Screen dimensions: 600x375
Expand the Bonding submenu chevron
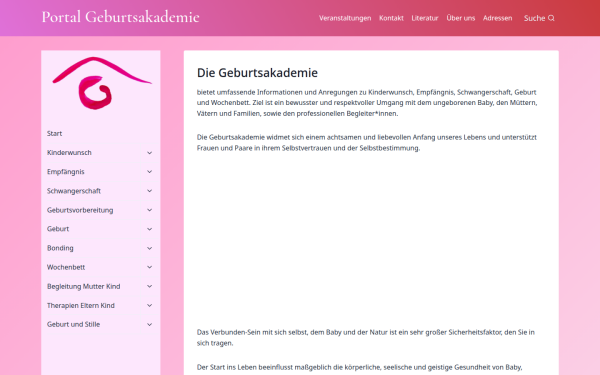[150, 248]
